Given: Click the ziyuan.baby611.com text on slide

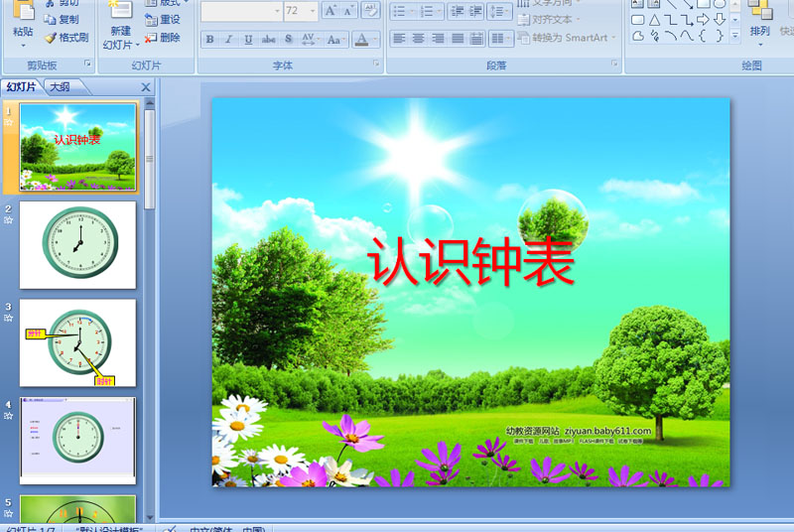Looking at the screenshot, I should tap(608, 431).
